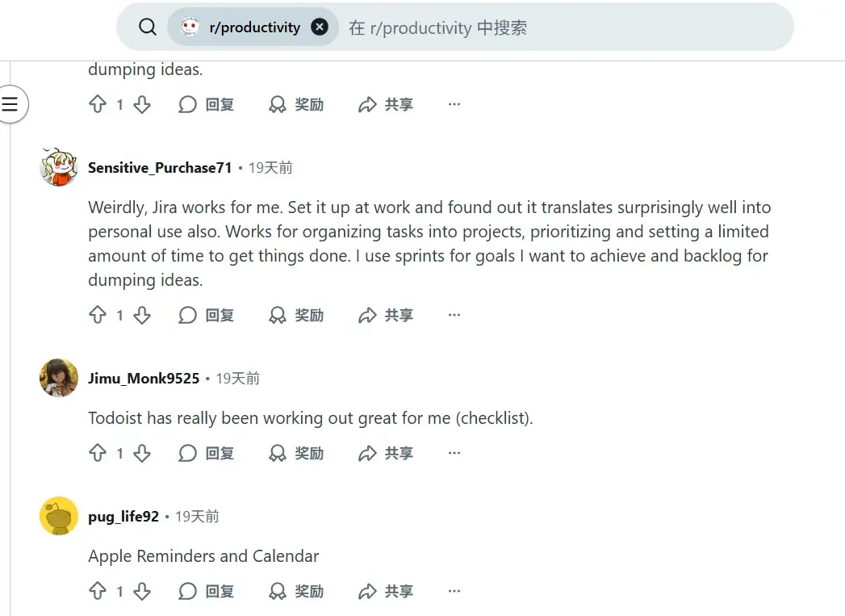Open the hamburger sidebar menu
The width and height of the screenshot is (845, 616).
point(10,104)
